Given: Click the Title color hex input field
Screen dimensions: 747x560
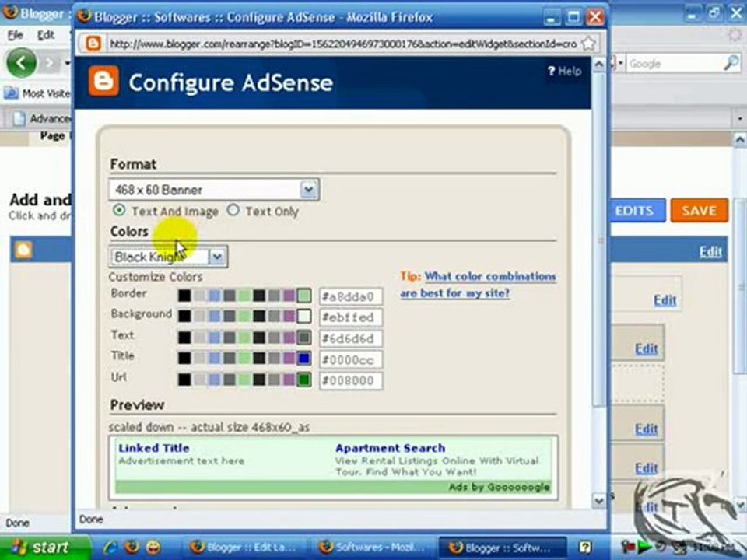Looking at the screenshot, I should pyautogui.click(x=351, y=359).
